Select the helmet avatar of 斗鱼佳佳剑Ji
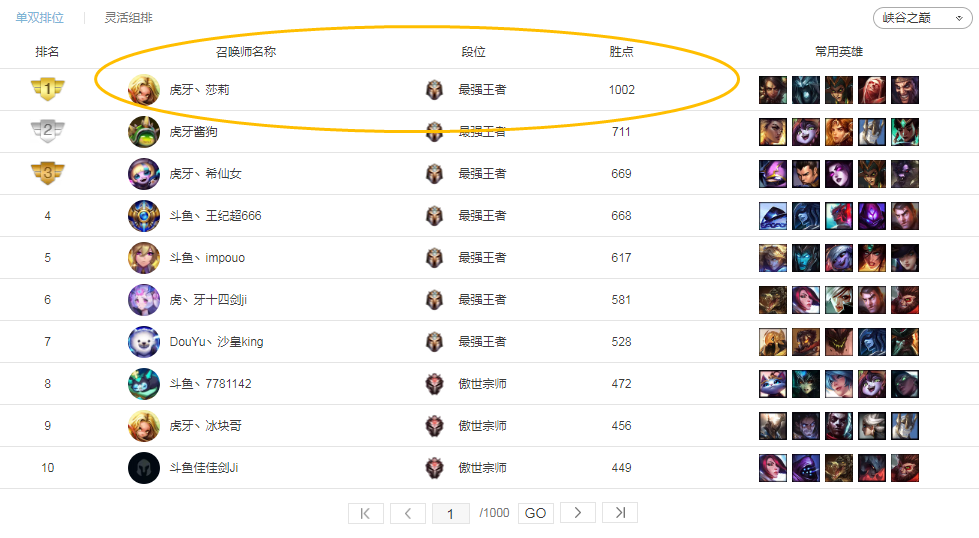Image resolution: width=979 pixels, height=538 pixels. tap(144, 468)
